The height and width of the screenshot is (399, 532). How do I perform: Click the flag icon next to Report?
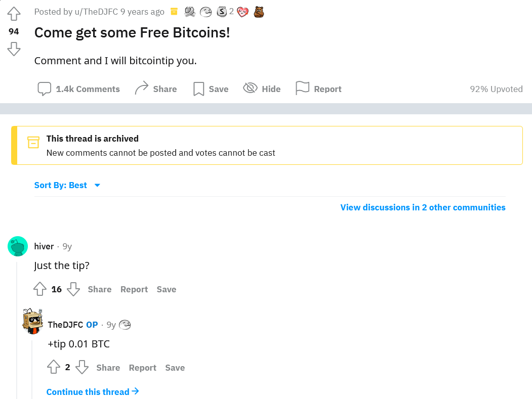click(x=303, y=88)
